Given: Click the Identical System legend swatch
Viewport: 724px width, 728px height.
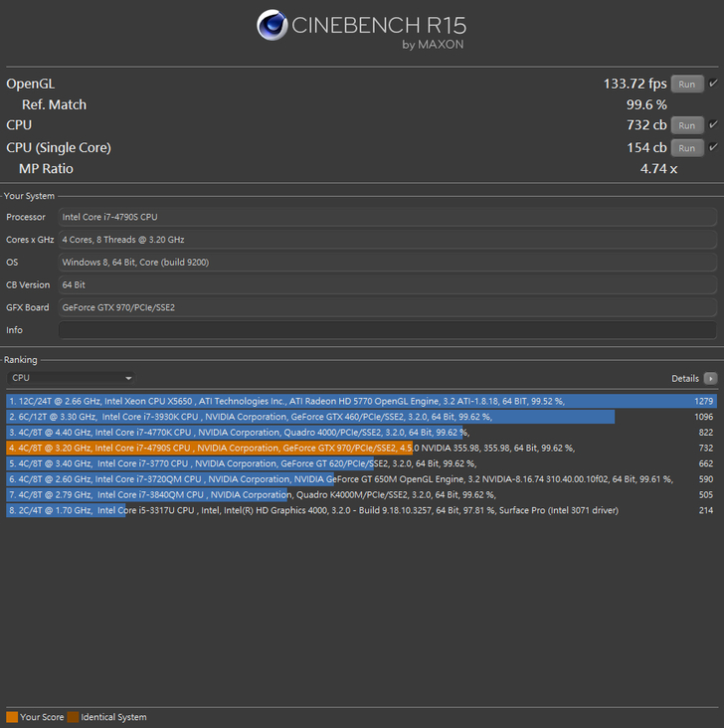Looking at the screenshot, I should (74, 717).
